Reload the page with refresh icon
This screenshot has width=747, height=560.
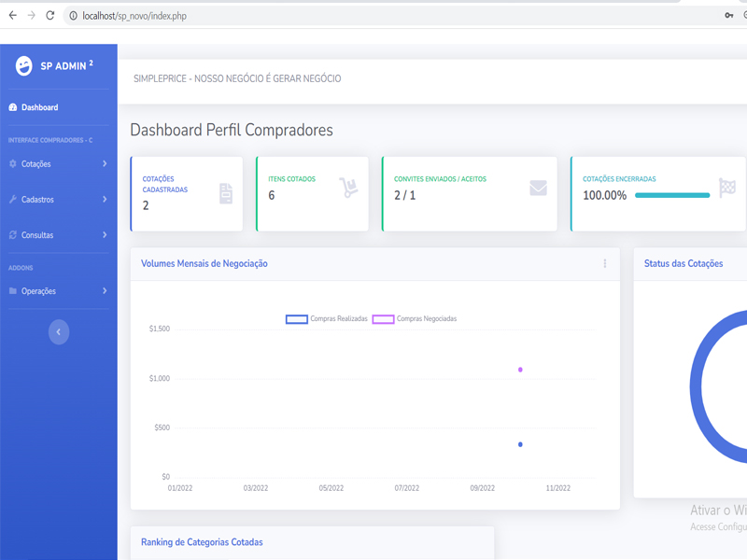click(50, 16)
